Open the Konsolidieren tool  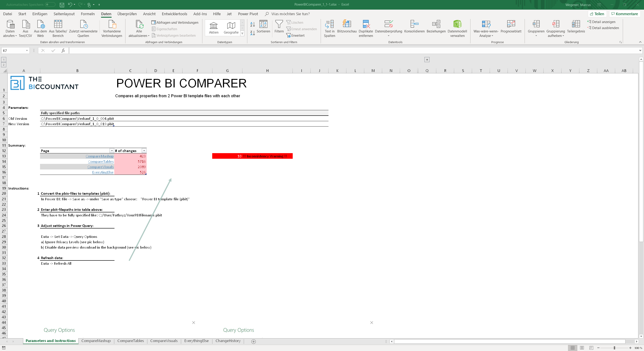coord(414,27)
